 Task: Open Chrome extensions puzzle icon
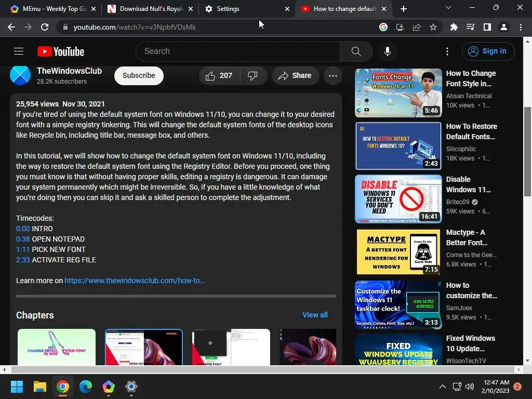coord(454,27)
